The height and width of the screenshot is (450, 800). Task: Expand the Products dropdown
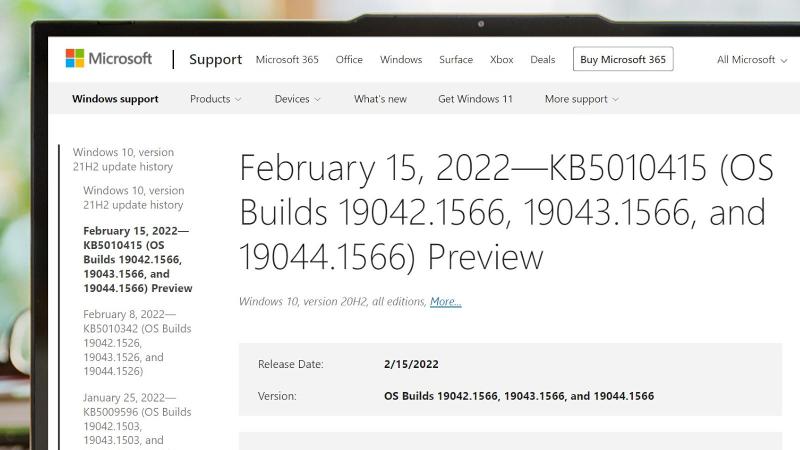(215, 99)
